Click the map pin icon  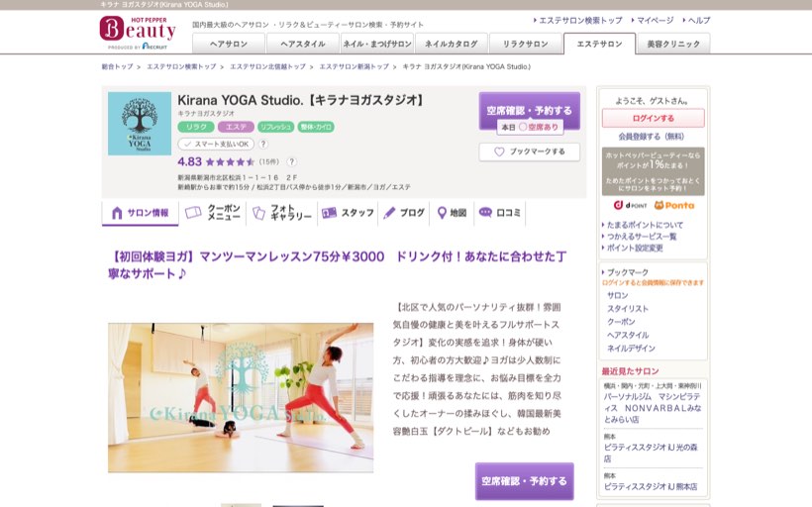[442, 213]
